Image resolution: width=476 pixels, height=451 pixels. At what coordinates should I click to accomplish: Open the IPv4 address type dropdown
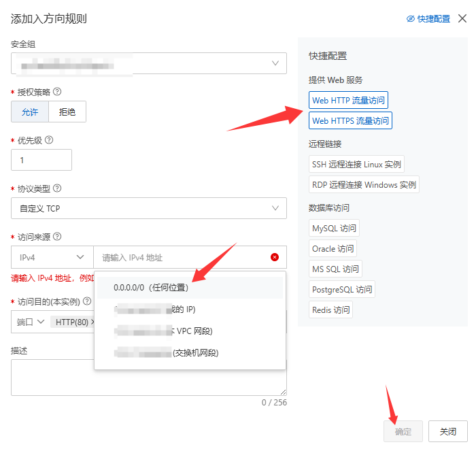(52, 257)
